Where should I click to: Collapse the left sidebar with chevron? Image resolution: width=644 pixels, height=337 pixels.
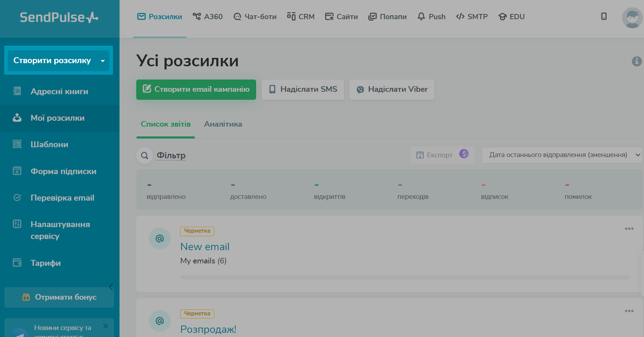tap(111, 287)
